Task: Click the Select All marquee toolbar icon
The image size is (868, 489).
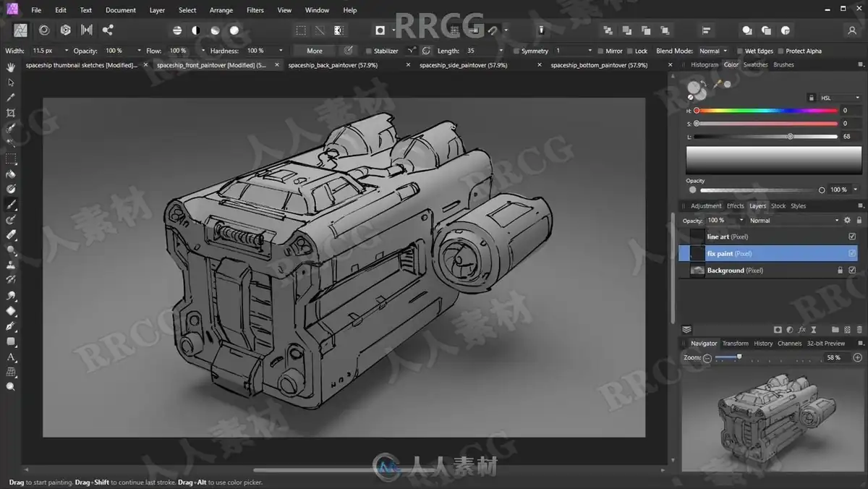Action: click(300, 30)
